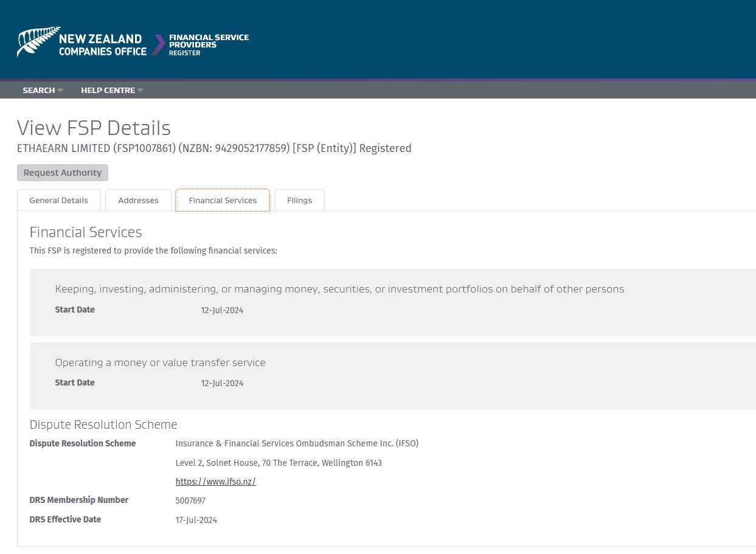Click the Level 2, Solnet House address text

point(279,463)
